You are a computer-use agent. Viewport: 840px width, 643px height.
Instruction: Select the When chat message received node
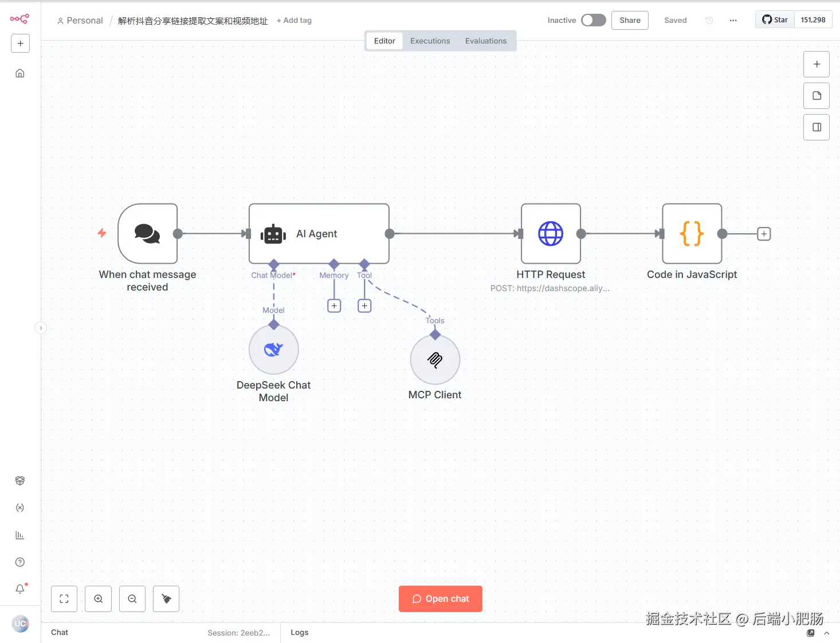click(x=148, y=234)
